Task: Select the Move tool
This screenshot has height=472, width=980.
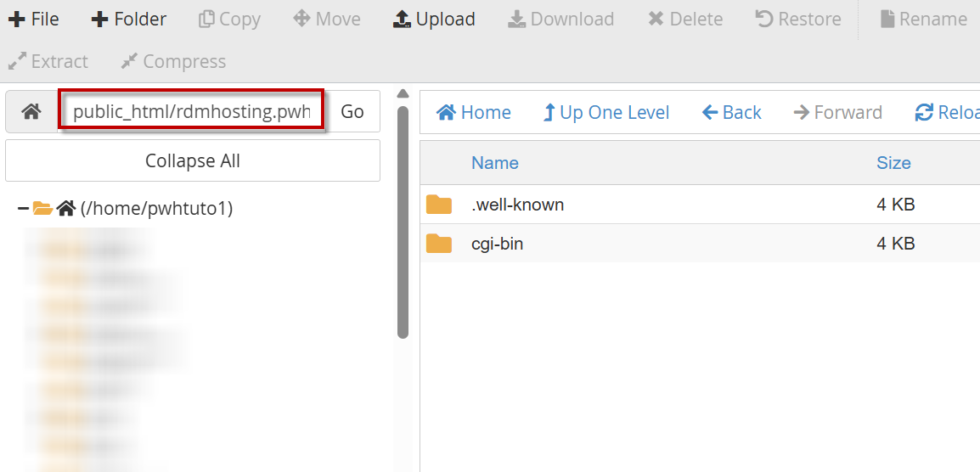Action: [328, 19]
